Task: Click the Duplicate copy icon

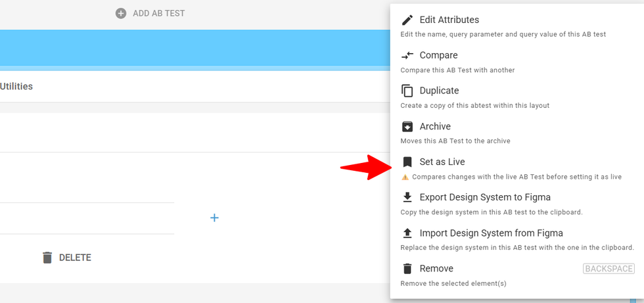Action: [407, 91]
